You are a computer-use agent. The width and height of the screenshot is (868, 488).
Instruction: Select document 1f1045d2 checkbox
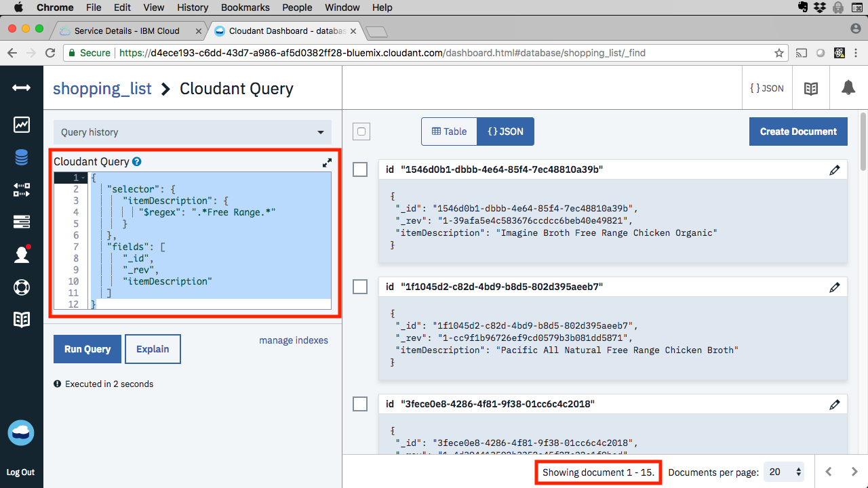coord(361,287)
